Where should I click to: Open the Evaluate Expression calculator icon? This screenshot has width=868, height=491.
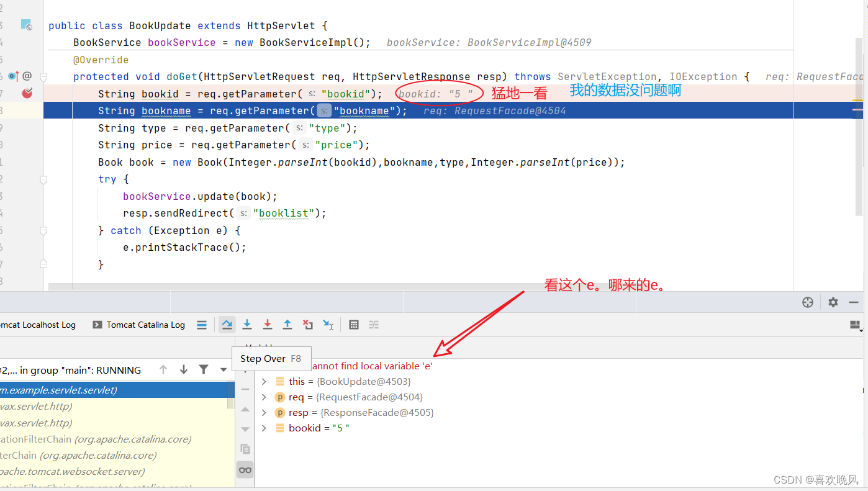pos(353,324)
